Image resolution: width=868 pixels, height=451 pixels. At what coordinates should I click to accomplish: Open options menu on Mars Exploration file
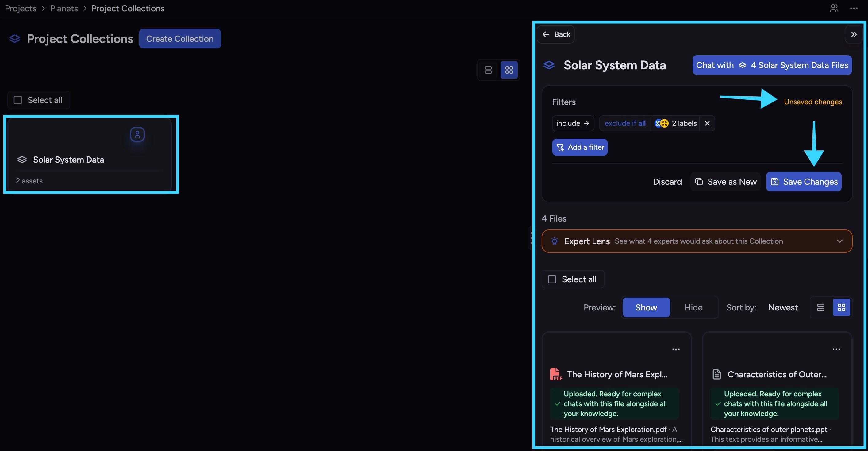point(676,349)
